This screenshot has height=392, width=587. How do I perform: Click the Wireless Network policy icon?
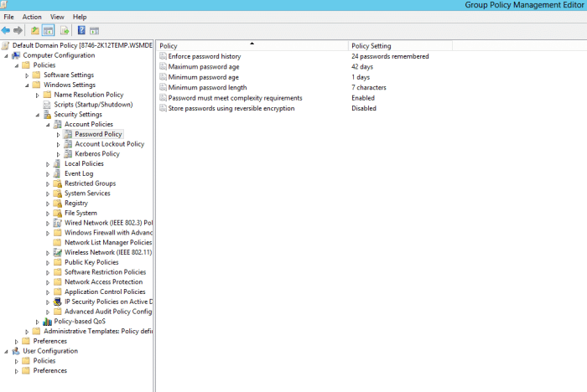(x=57, y=252)
